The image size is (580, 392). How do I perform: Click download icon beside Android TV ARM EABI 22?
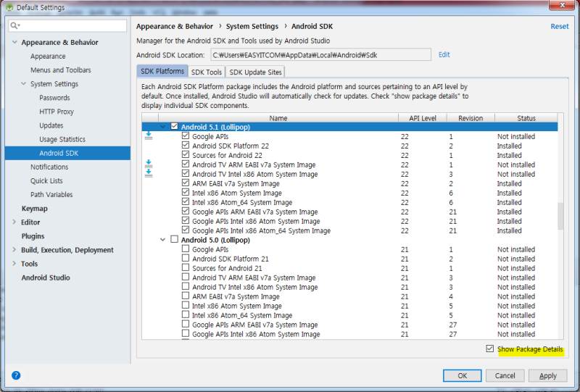pyautogui.click(x=149, y=164)
